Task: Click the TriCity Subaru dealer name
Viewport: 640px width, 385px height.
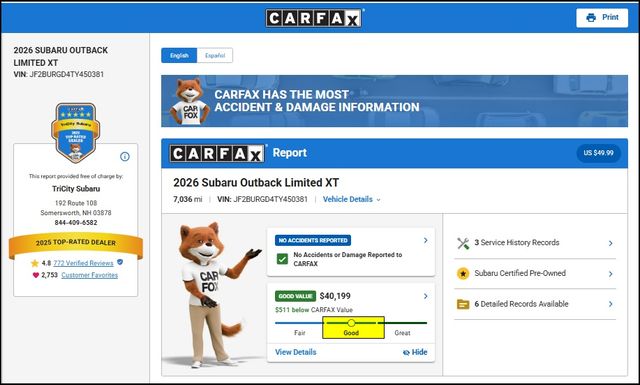Action: click(76, 189)
